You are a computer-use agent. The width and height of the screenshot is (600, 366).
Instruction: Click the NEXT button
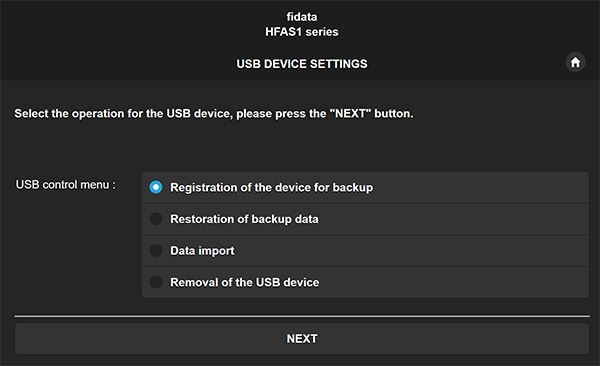[302, 339]
